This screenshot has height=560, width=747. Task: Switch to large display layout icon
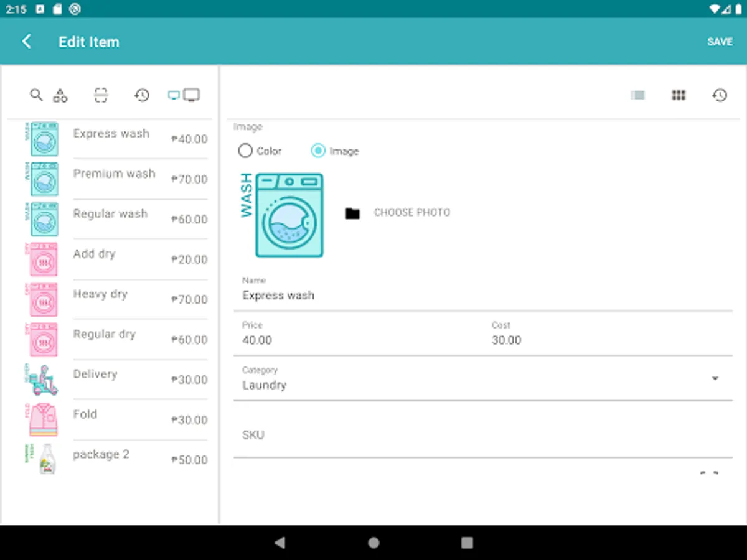(192, 95)
